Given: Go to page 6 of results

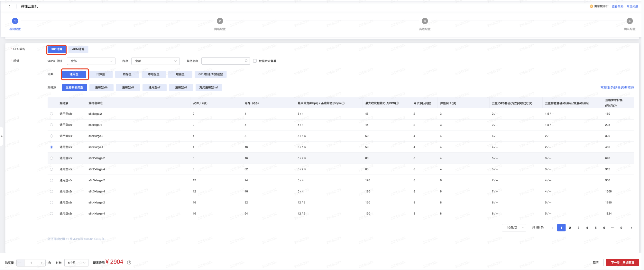Looking at the screenshot, I should 604,228.
